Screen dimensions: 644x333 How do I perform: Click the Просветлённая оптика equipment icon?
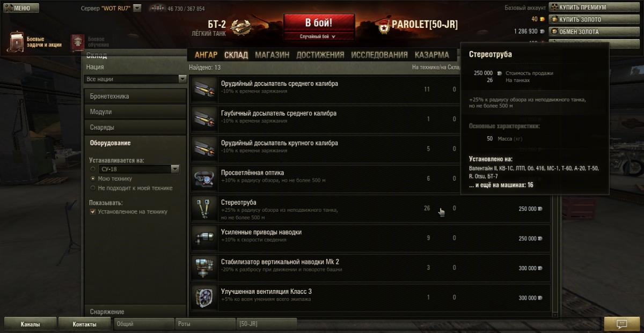click(204, 179)
